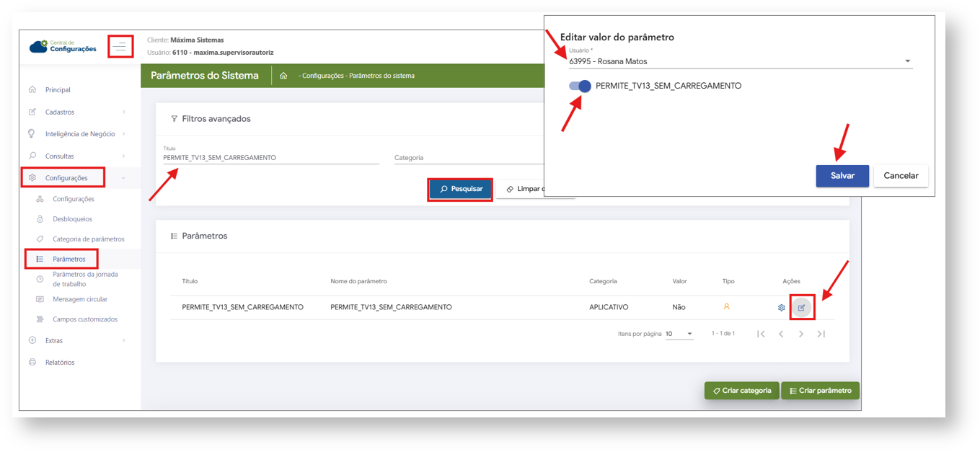Click the clock icon beside Parâmetros da jornada
Screen dimensions: 980x452
coord(40,279)
